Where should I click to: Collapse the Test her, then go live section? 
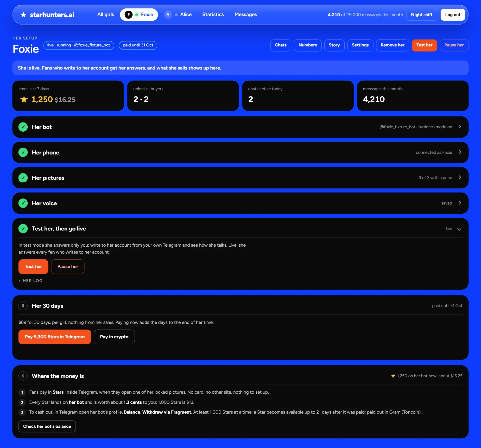click(x=459, y=229)
